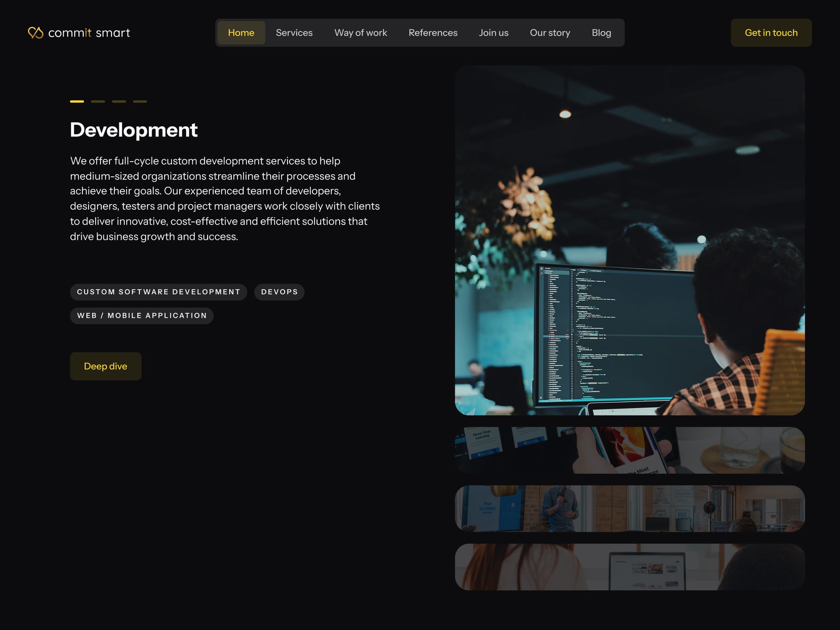Expand the phone-in-hand image strip
The width and height of the screenshot is (840, 630).
point(630,450)
